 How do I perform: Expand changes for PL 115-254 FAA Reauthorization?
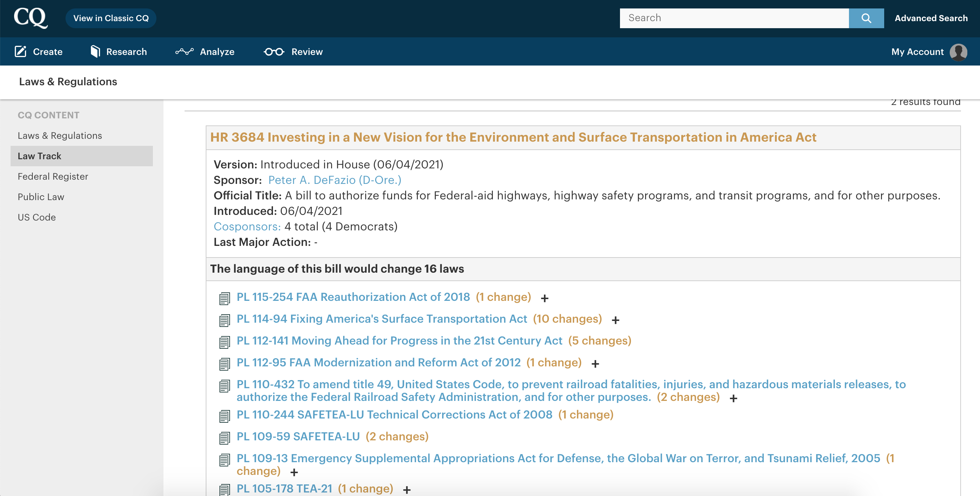pyautogui.click(x=544, y=299)
